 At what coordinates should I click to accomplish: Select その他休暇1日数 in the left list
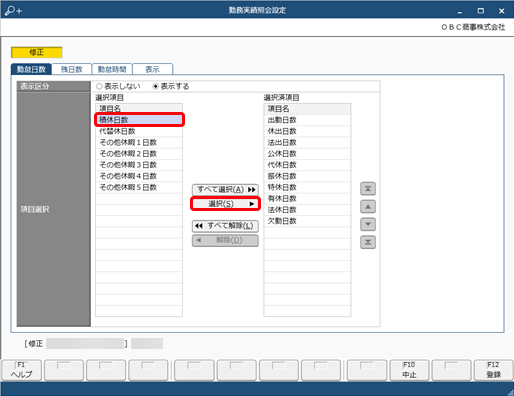click(x=139, y=142)
